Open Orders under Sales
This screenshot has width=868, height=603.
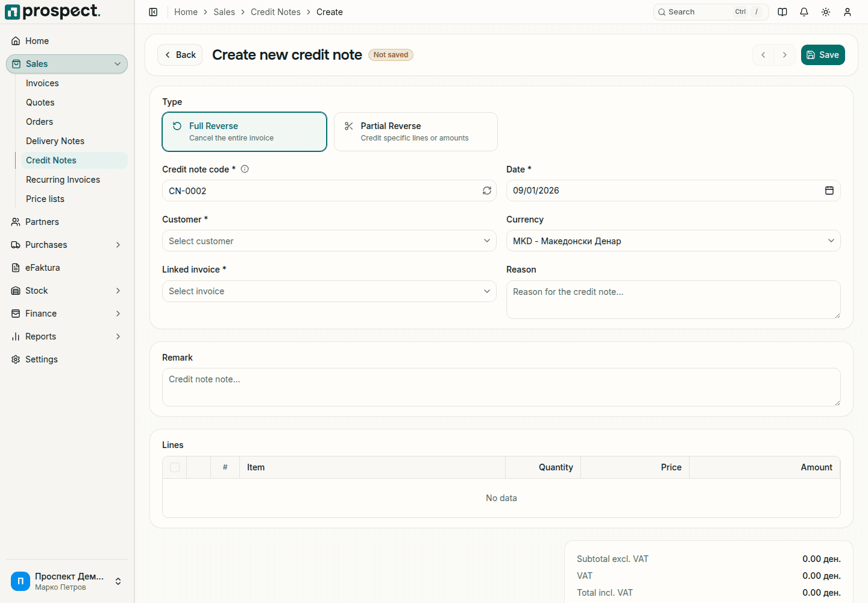[74, 122]
